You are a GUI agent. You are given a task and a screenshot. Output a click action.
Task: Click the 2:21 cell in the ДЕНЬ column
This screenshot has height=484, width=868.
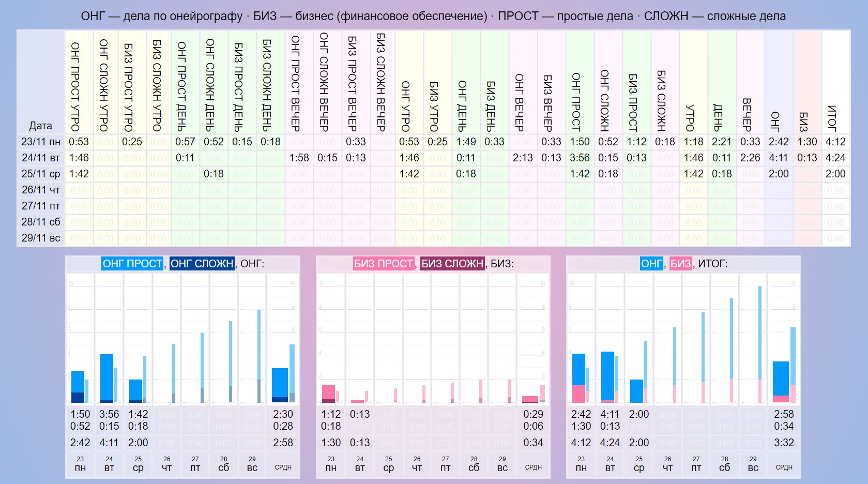[722, 142]
